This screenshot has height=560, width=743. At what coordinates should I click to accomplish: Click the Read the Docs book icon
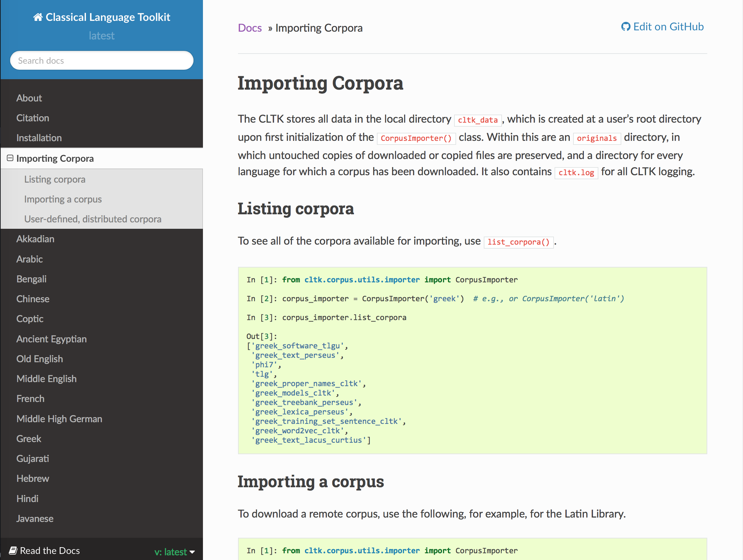(x=13, y=551)
